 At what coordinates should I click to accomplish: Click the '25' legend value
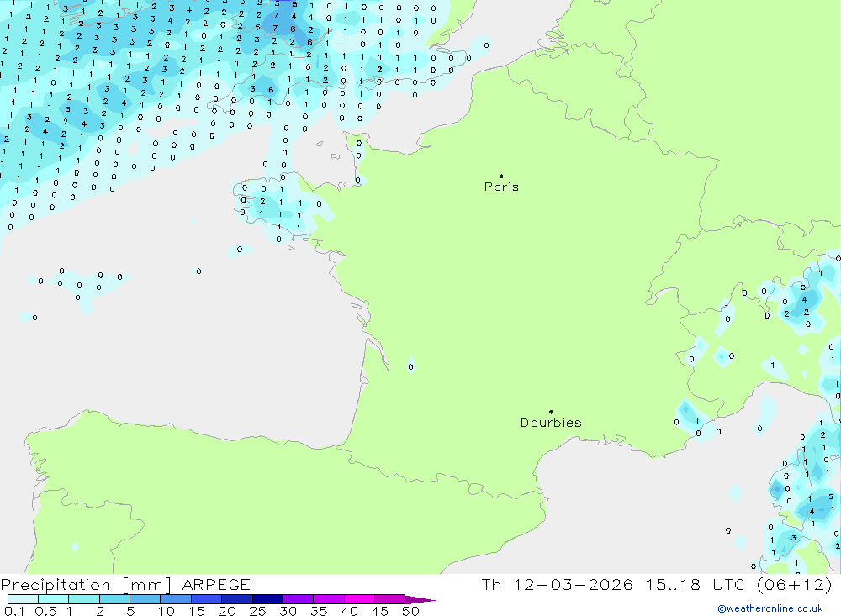coord(258,611)
